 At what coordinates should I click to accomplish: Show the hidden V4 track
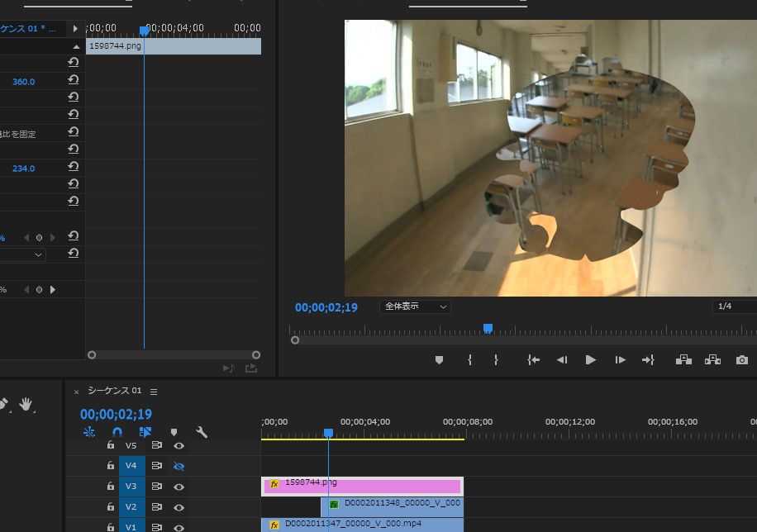(179, 466)
